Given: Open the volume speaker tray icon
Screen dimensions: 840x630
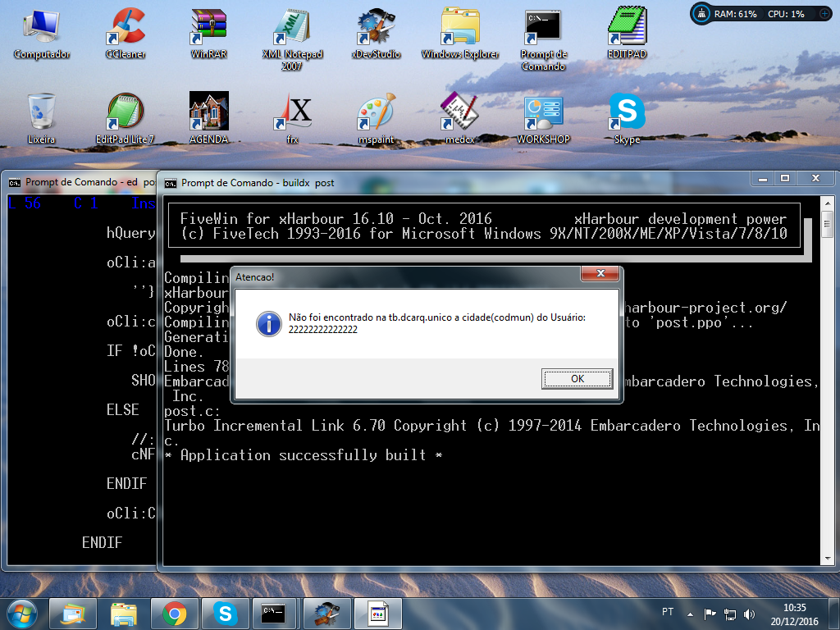Looking at the screenshot, I should point(749,614).
